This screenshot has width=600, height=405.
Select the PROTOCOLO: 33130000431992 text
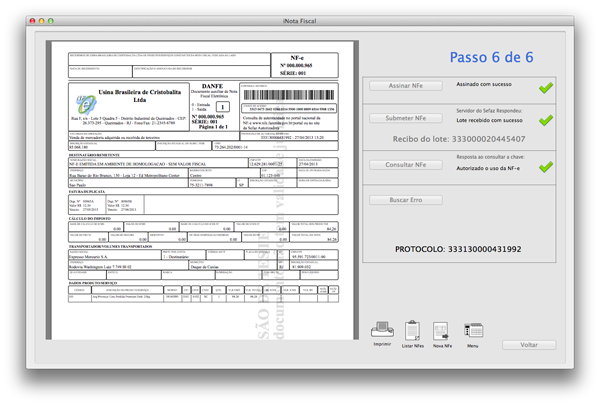(x=458, y=249)
